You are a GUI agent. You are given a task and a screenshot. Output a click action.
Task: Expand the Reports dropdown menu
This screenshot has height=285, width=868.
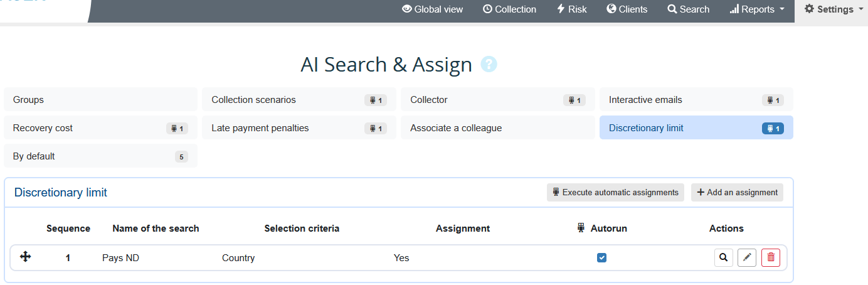click(x=757, y=9)
